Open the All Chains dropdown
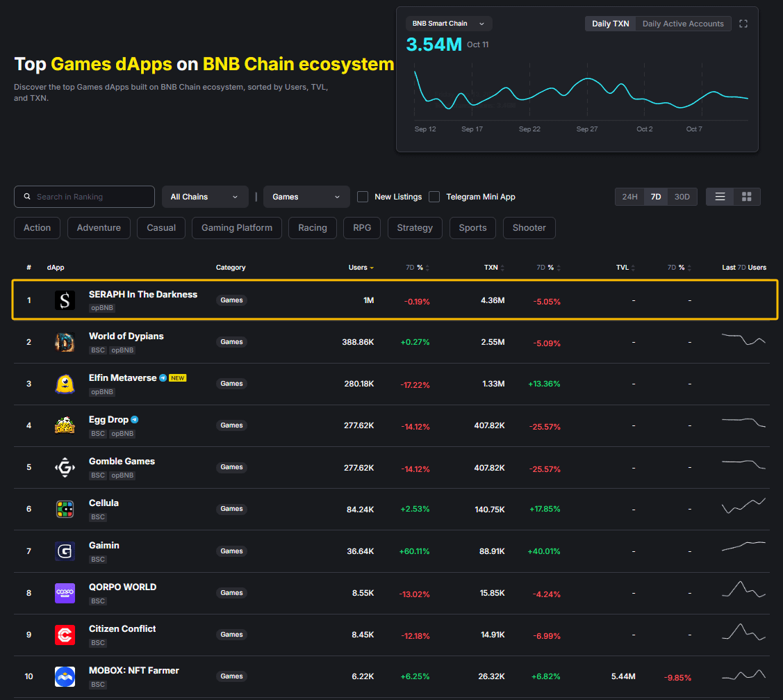The width and height of the screenshot is (783, 700). point(205,197)
